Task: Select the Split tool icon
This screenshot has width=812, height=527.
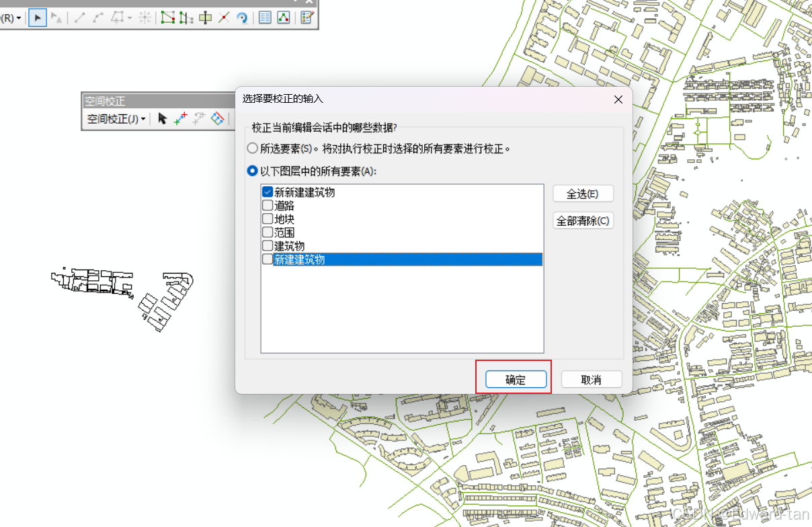Action: point(224,17)
